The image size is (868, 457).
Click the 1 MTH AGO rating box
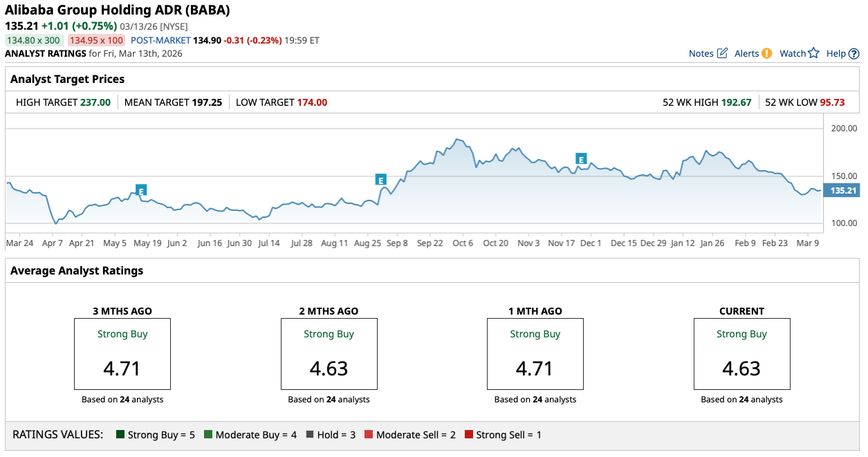(x=535, y=354)
